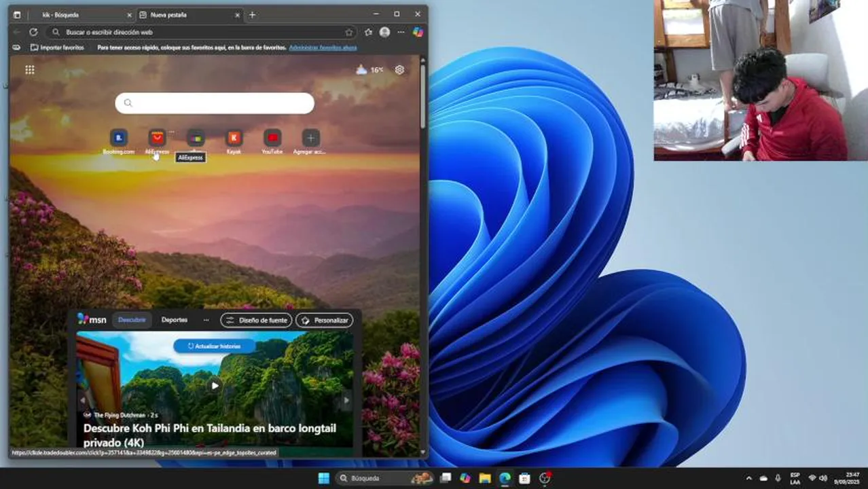Go to next story with right arrow
Image resolution: width=868 pixels, height=489 pixels.
pos(346,400)
